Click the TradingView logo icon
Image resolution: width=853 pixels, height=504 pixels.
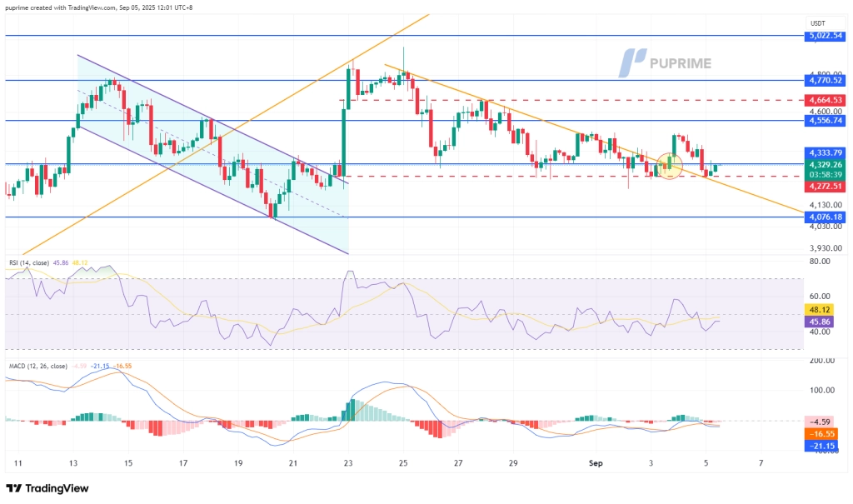(14, 489)
